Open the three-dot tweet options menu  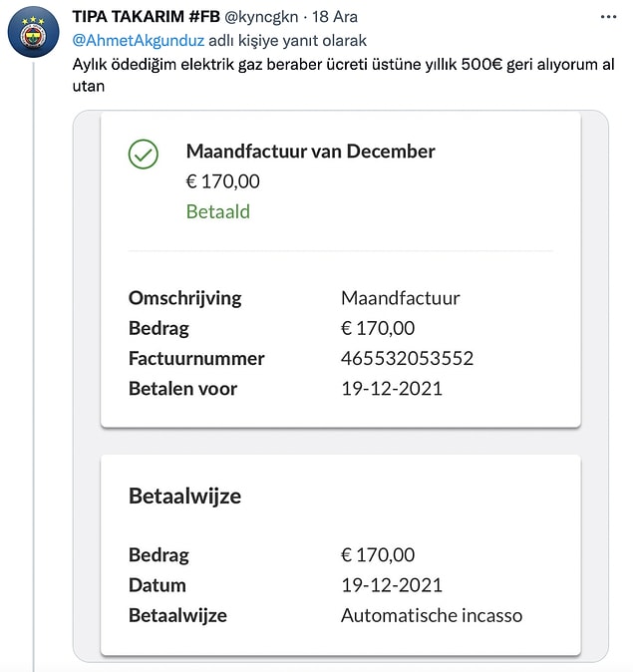click(608, 17)
